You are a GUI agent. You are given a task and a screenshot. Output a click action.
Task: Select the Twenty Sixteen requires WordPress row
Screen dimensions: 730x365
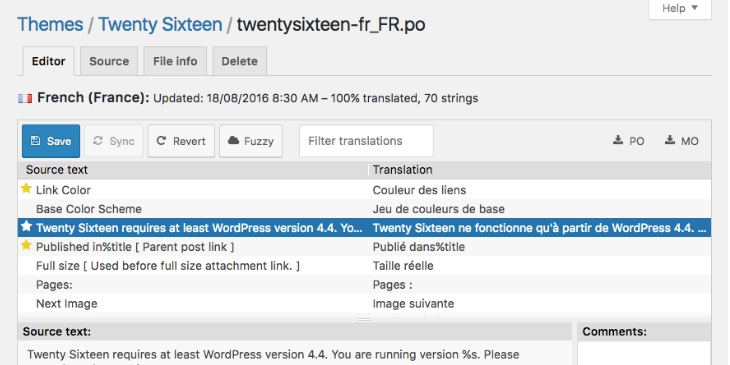(x=365, y=228)
